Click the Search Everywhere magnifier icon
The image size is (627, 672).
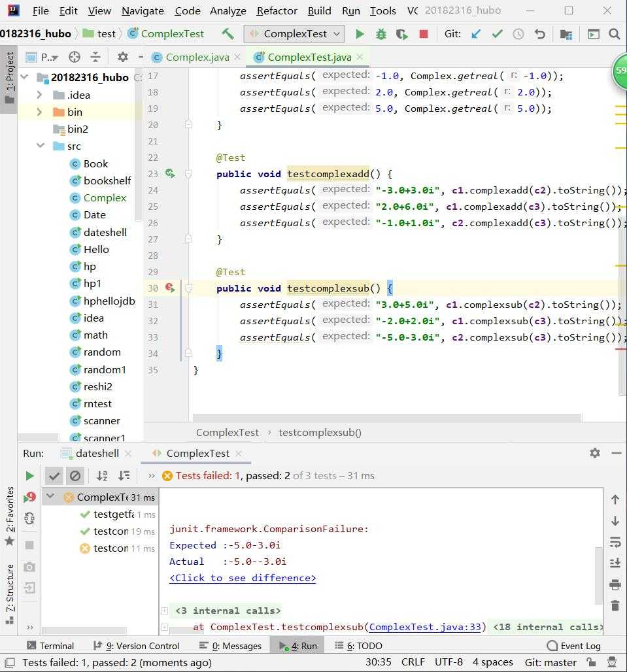(x=614, y=34)
